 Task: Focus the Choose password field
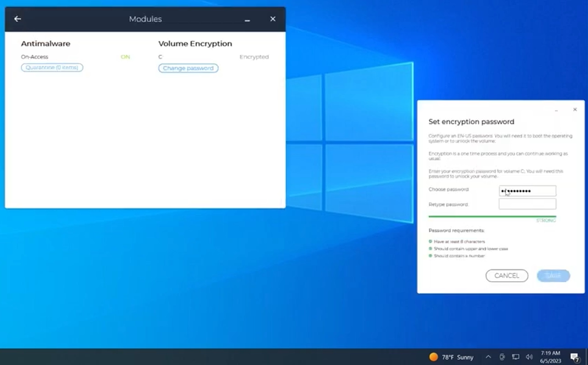[528, 191]
